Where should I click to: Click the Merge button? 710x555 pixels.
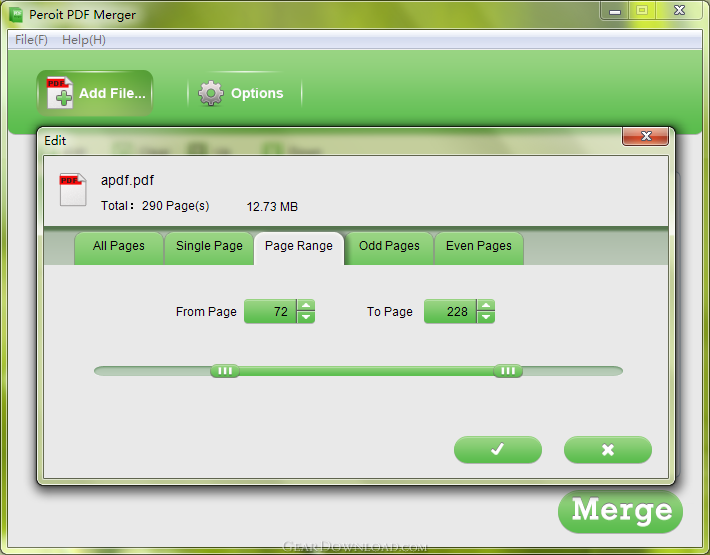(620, 512)
